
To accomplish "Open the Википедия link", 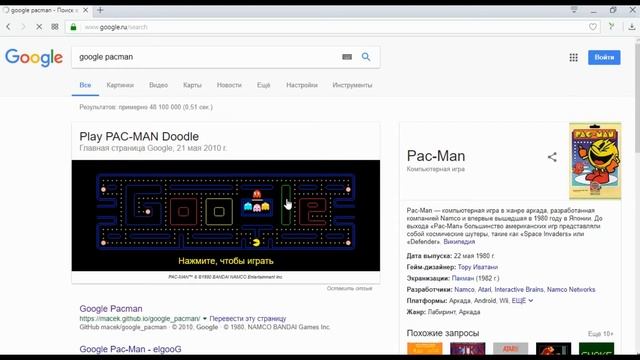I will point(459,242).
